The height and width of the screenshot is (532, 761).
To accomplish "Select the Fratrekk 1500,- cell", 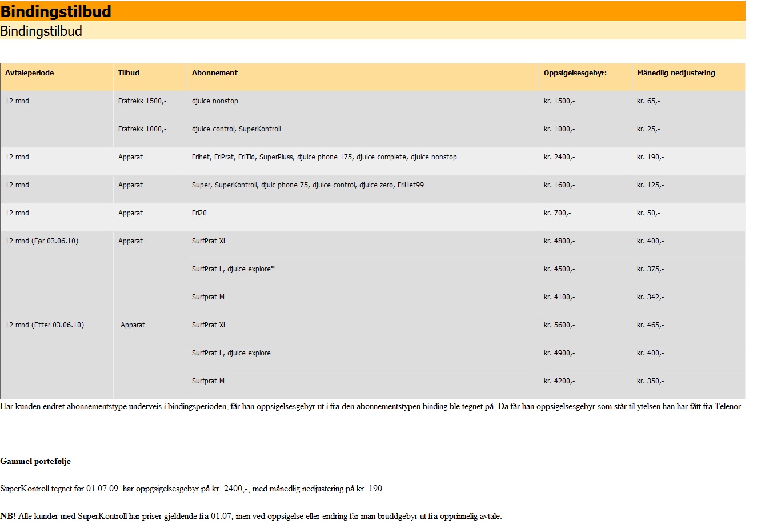I will [x=150, y=105].
